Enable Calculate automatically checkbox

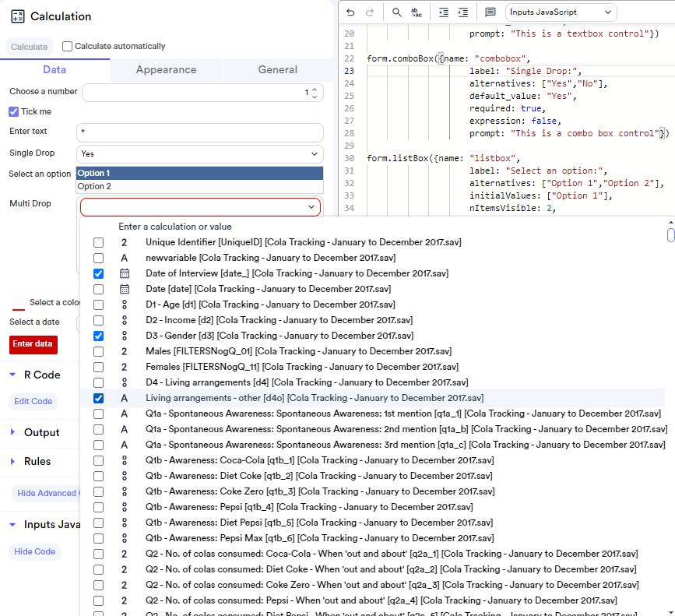click(x=68, y=47)
